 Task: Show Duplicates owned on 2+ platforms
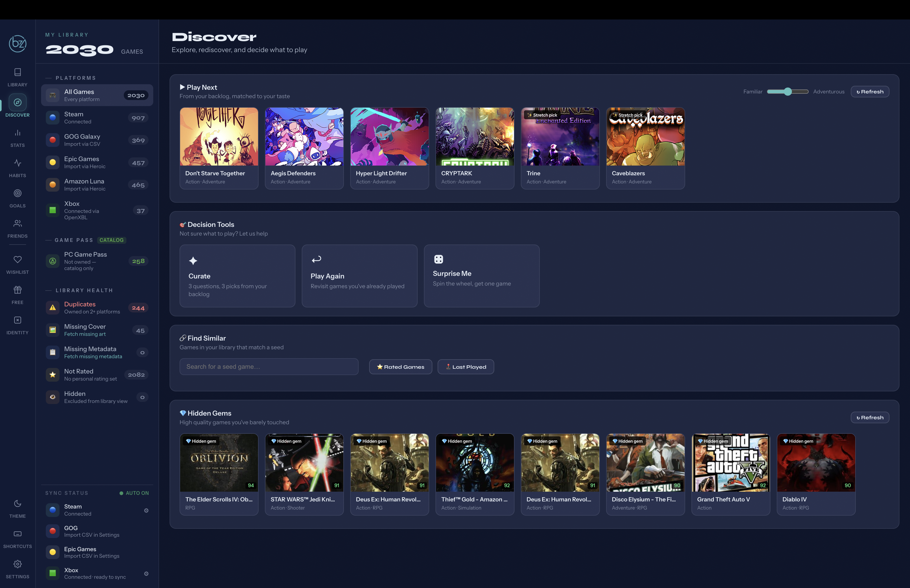pyautogui.click(x=97, y=308)
